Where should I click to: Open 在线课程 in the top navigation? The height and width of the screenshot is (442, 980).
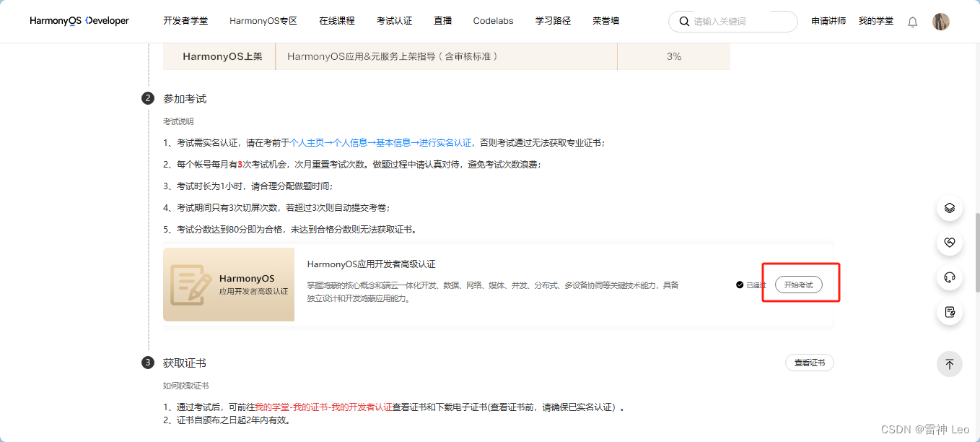(337, 21)
